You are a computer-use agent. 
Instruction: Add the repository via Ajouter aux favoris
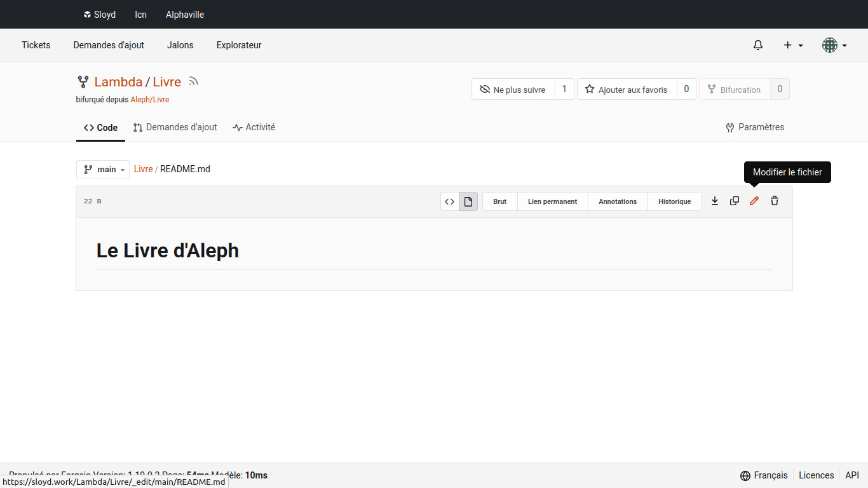coord(627,90)
